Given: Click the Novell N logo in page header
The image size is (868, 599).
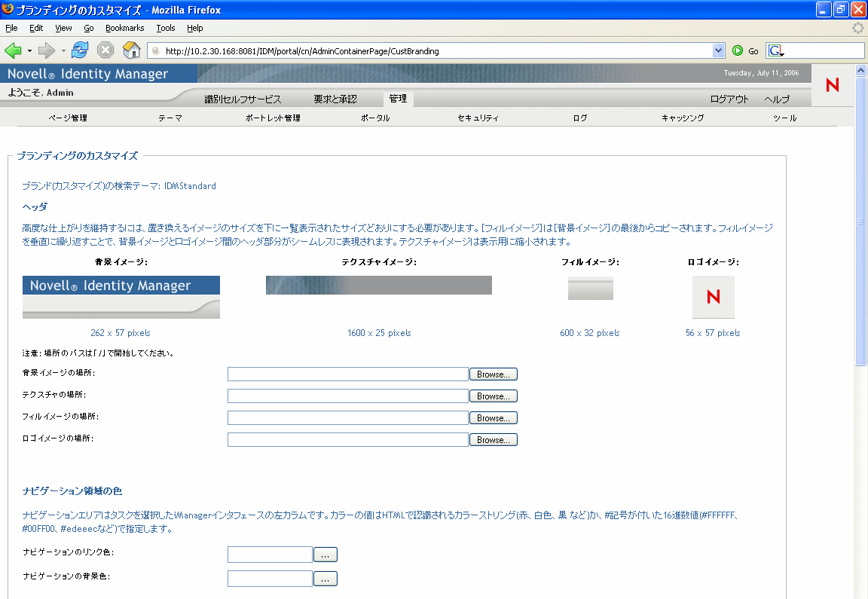Looking at the screenshot, I should pyautogui.click(x=832, y=85).
